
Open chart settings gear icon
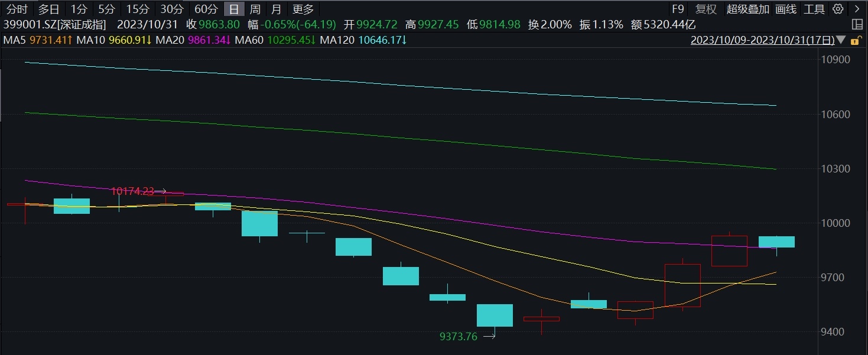pyautogui.click(x=838, y=9)
